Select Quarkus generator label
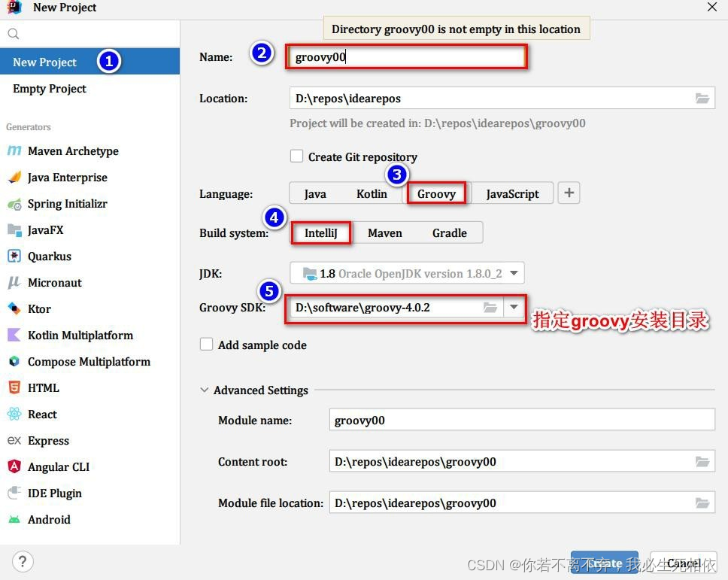The height and width of the screenshot is (580, 728). pyautogui.click(x=50, y=257)
